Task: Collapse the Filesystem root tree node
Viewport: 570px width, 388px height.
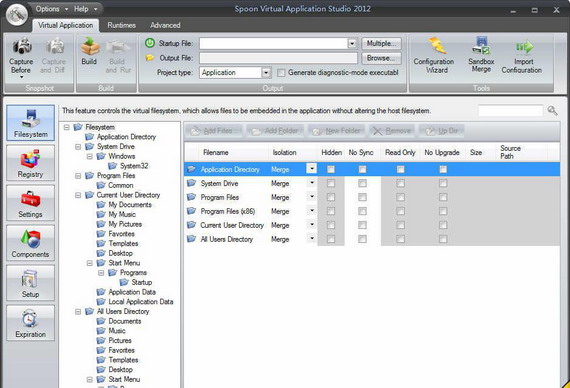Action: point(67,127)
